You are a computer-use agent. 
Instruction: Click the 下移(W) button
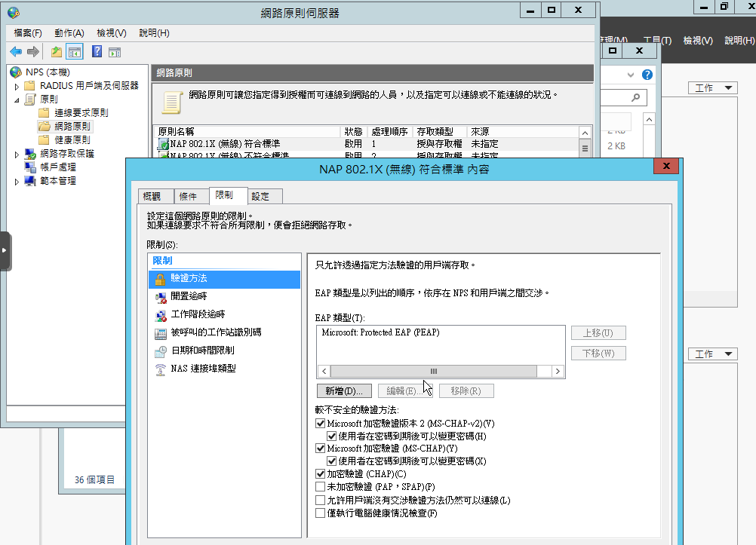coord(598,354)
